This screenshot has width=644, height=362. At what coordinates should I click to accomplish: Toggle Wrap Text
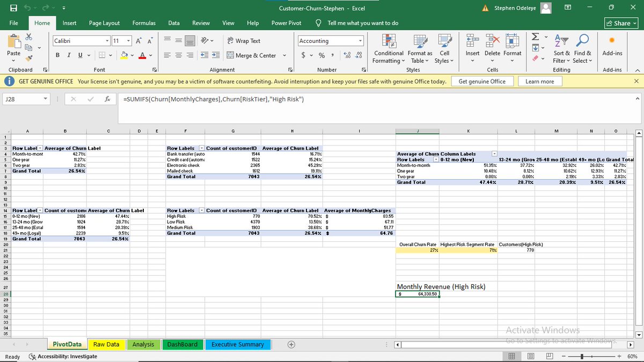click(244, 41)
